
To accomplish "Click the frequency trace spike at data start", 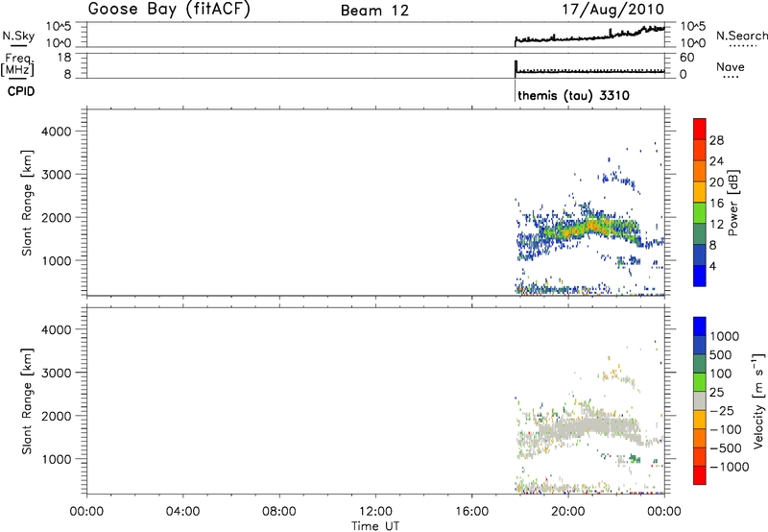I will (x=516, y=67).
